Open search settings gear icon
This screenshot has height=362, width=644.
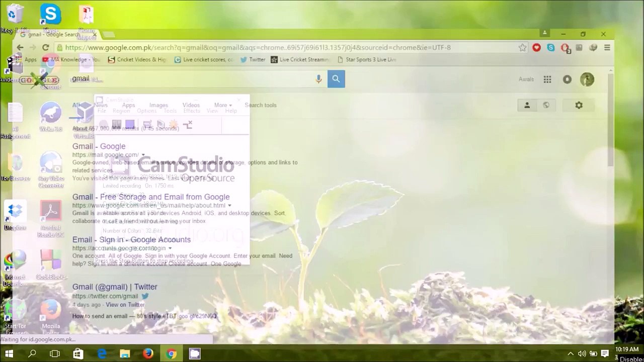click(579, 105)
